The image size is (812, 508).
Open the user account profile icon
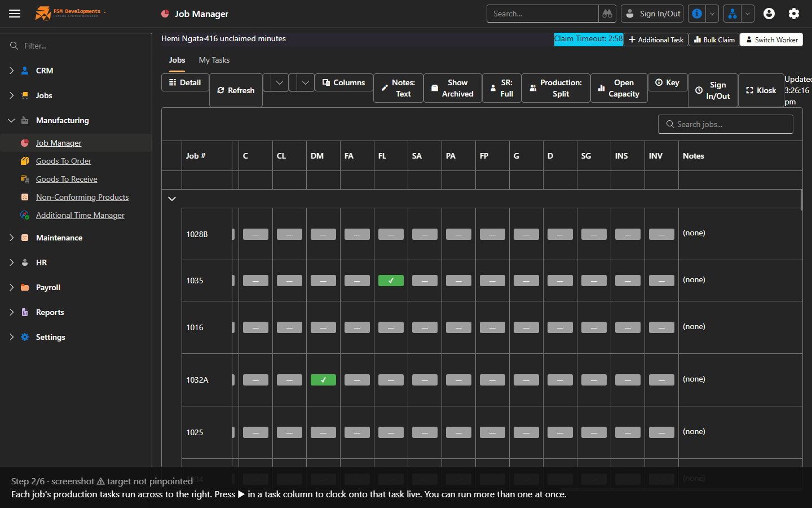click(x=769, y=14)
